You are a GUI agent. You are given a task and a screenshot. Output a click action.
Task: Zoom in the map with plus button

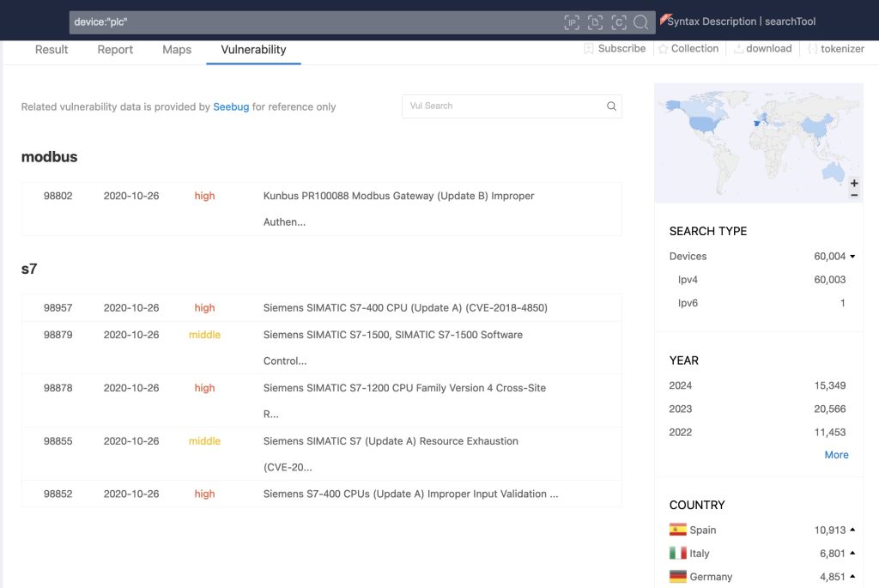tap(854, 184)
